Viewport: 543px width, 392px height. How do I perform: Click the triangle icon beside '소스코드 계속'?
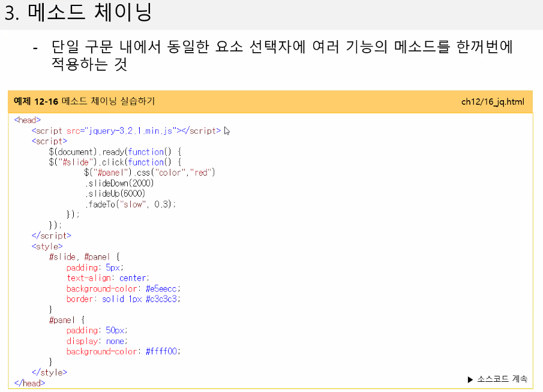pos(470,379)
